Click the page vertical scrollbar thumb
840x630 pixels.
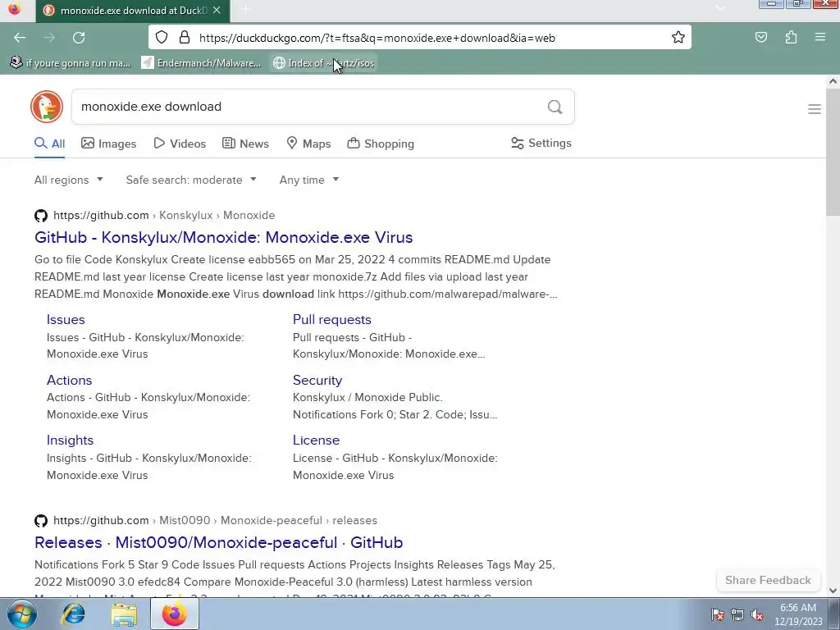[x=833, y=153]
